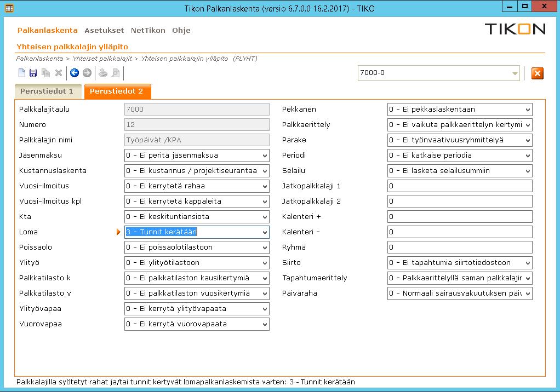Open the Asetukset menu
560x392 pixels.
(104, 30)
